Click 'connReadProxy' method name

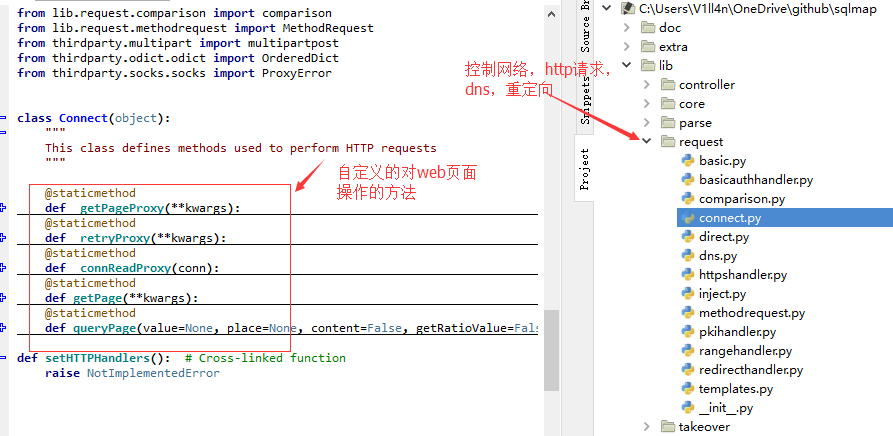pos(125,268)
